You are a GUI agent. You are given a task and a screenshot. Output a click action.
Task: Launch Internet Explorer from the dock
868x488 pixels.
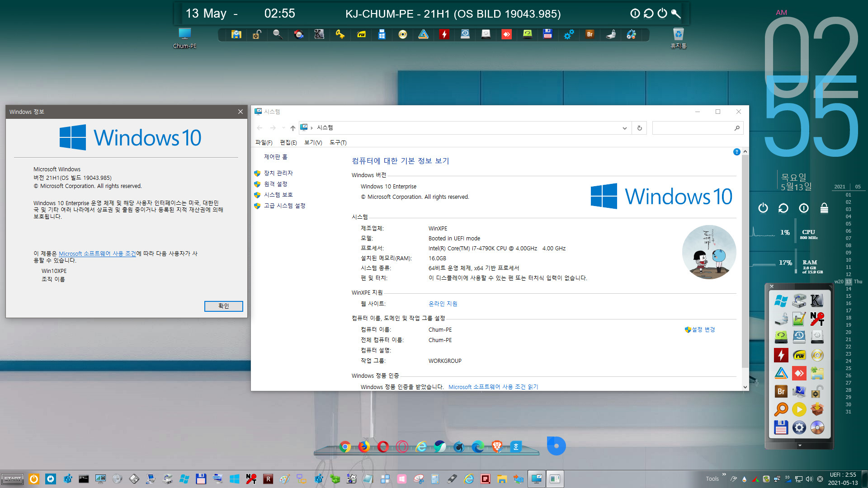point(421,447)
